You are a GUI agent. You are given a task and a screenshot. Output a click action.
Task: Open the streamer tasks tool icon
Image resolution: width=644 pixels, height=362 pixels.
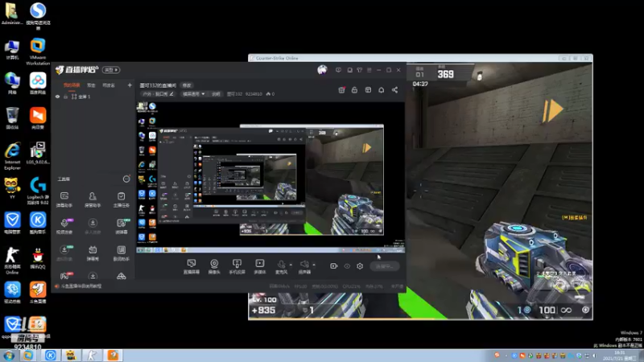tap(121, 200)
